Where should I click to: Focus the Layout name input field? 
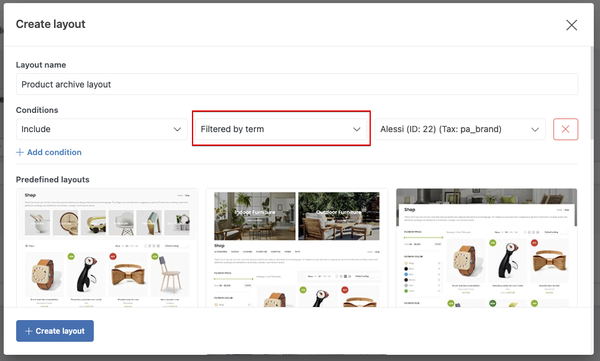(x=297, y=84)
